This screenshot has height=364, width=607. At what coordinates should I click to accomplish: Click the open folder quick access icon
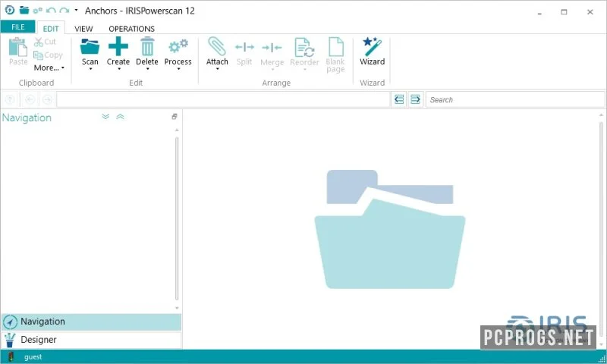tap(24, 10)
